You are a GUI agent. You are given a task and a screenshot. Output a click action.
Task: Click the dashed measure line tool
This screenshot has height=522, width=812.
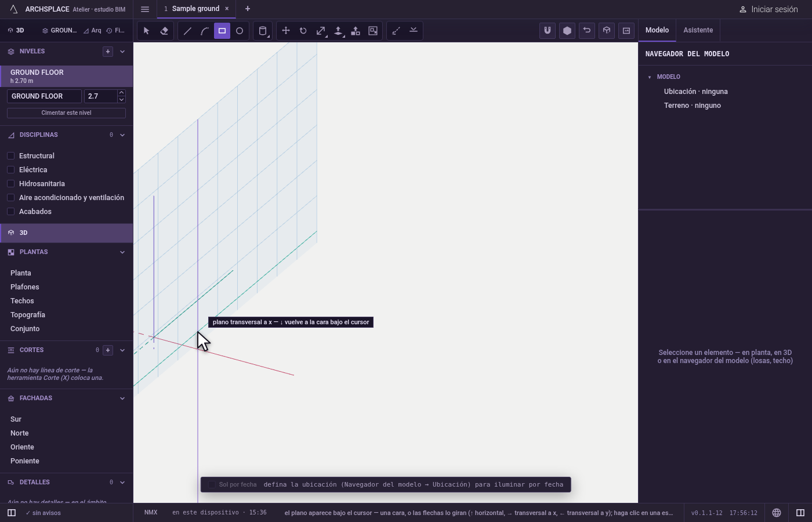396,31
